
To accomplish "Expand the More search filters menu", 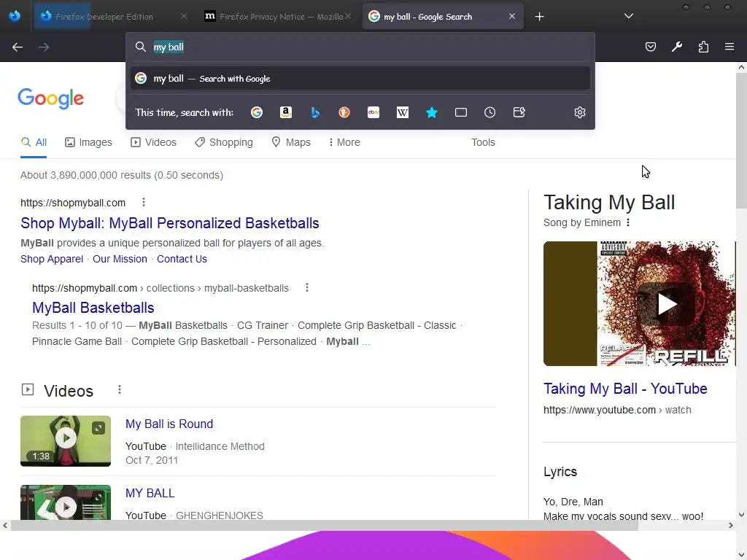I will tap(344, 142).
